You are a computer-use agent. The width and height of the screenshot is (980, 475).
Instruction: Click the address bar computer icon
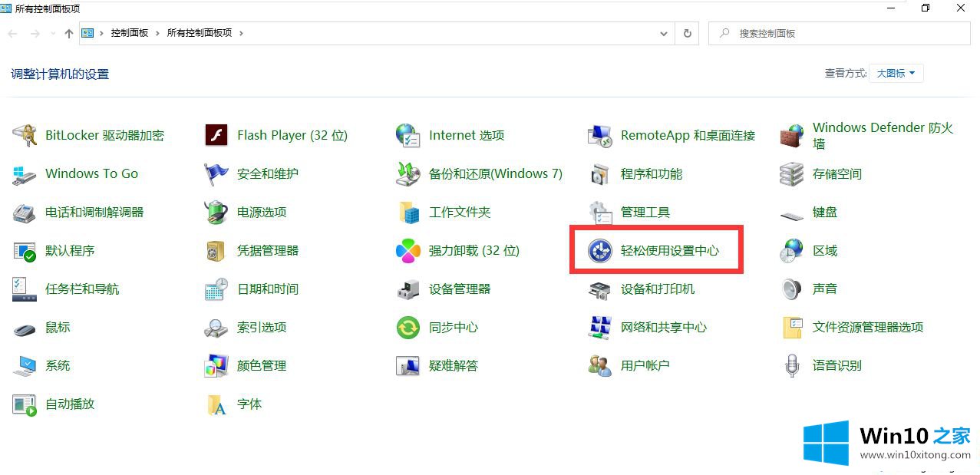coord(87,34)
